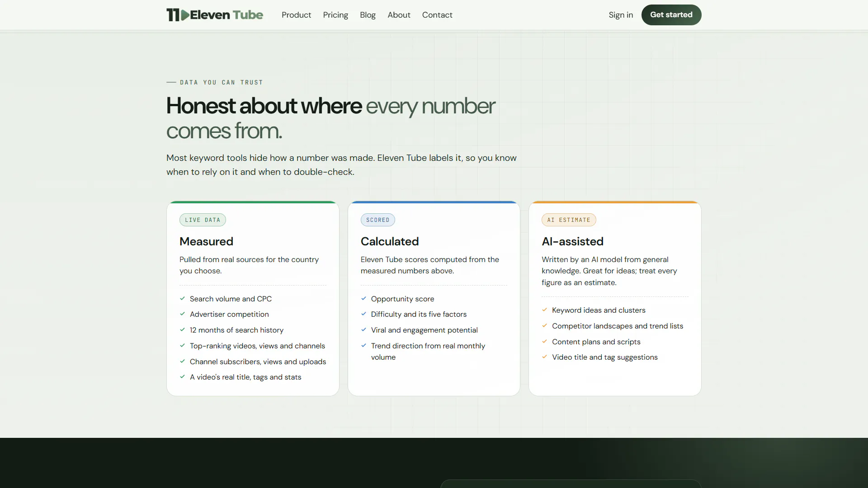The width and height of the screenshot is (868, 488).
Task: Click the DATA YOU CAN TRUST label
Action: tap(221, 82)
